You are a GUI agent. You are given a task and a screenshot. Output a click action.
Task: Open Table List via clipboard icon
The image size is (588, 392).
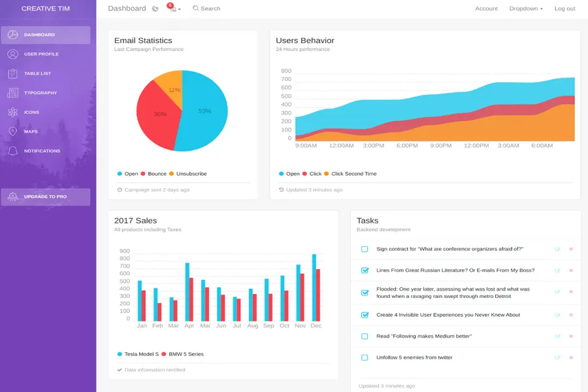[13, 74]
